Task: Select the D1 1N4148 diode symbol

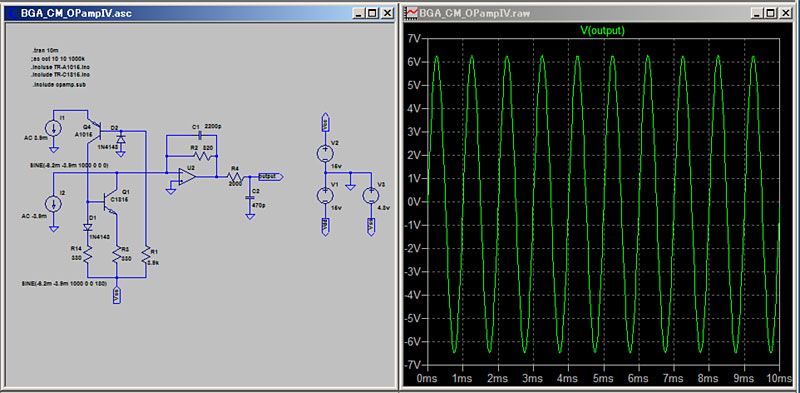Action: pyautogui.click(x=88, y=227)
